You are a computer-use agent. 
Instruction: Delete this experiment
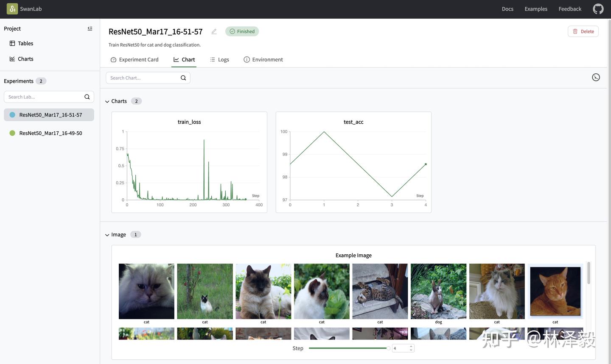(x=583, y=31)
